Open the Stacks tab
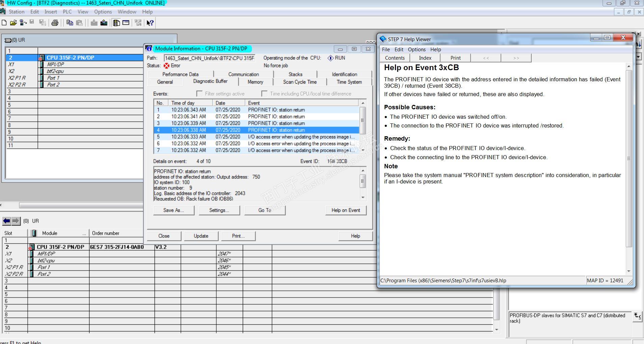 [x=295, y=74]
